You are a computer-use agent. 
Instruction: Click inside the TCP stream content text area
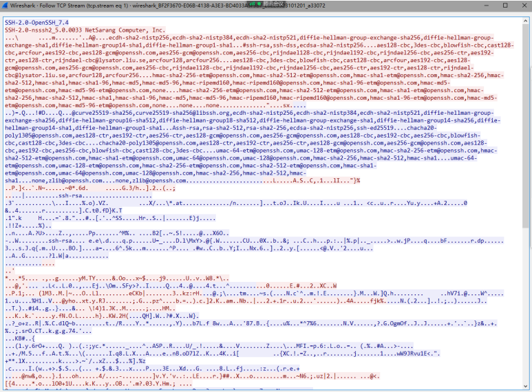pos(263,204)
